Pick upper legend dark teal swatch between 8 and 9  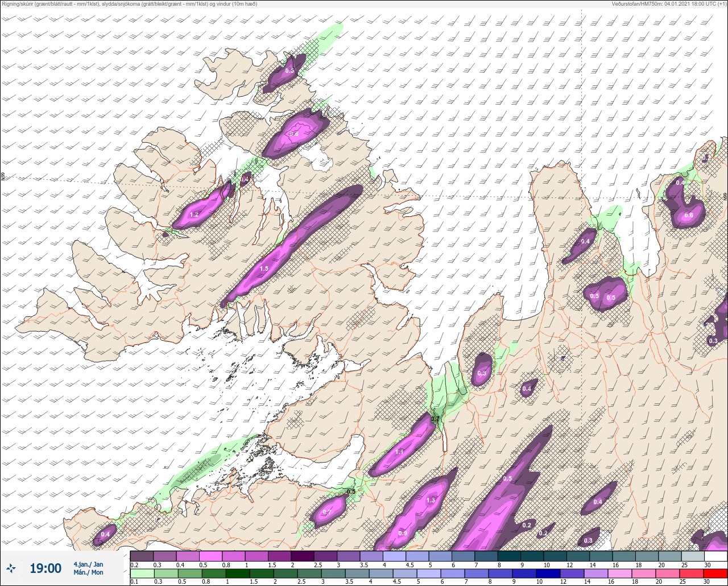[509, 556]
